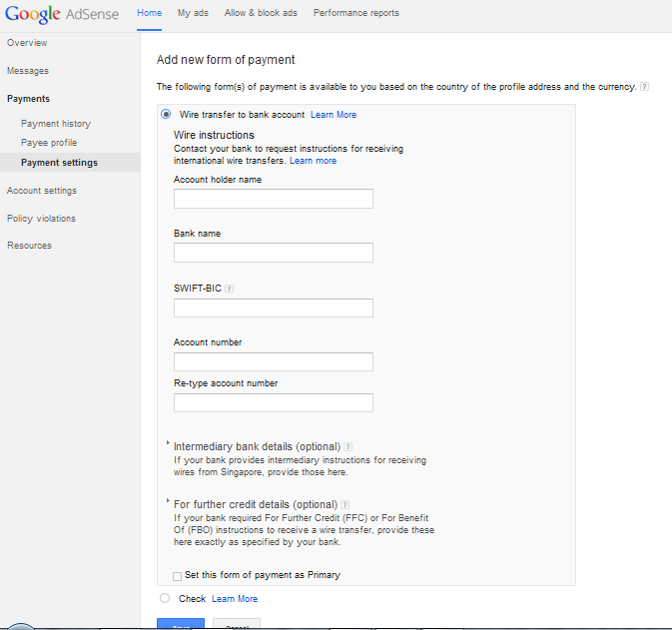Go to Policy violations in the sidebar
This screenshot has height=630, width=672.
click(41, 219)
